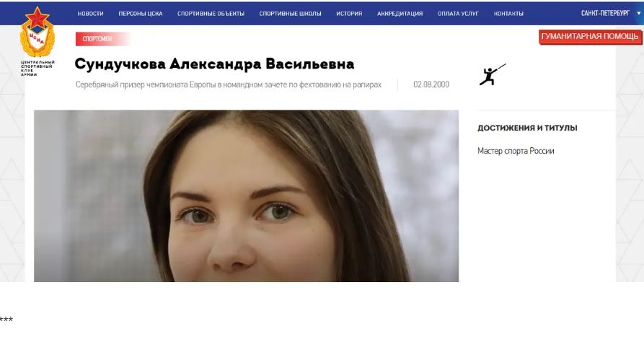
Task: Click the Центральный спортивный клуб армии caption
Action: click(37, 69)
